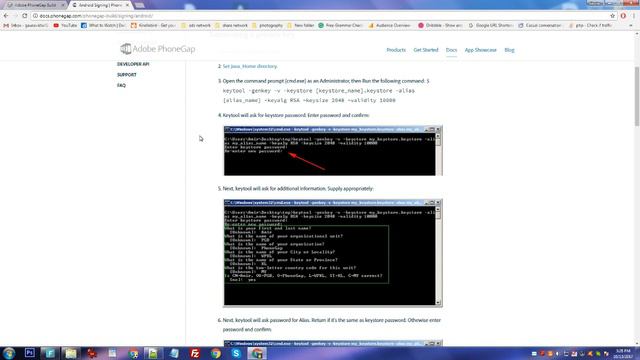Open Audience Overview bookmark

[x=390, y=25]
